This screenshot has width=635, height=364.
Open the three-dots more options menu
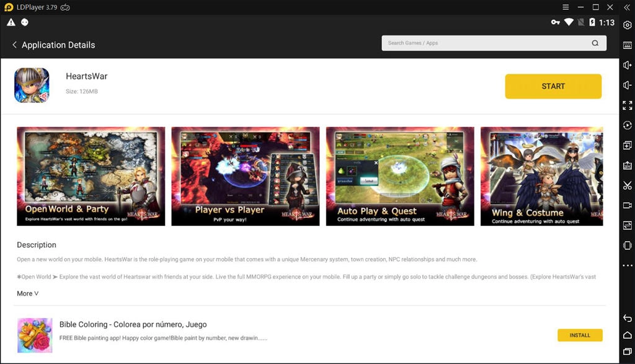(x=627, y=265)
